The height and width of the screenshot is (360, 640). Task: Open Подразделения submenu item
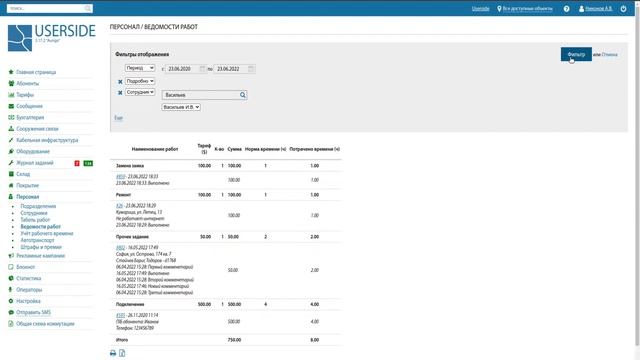pyautogui.click(x=38, y=206)
